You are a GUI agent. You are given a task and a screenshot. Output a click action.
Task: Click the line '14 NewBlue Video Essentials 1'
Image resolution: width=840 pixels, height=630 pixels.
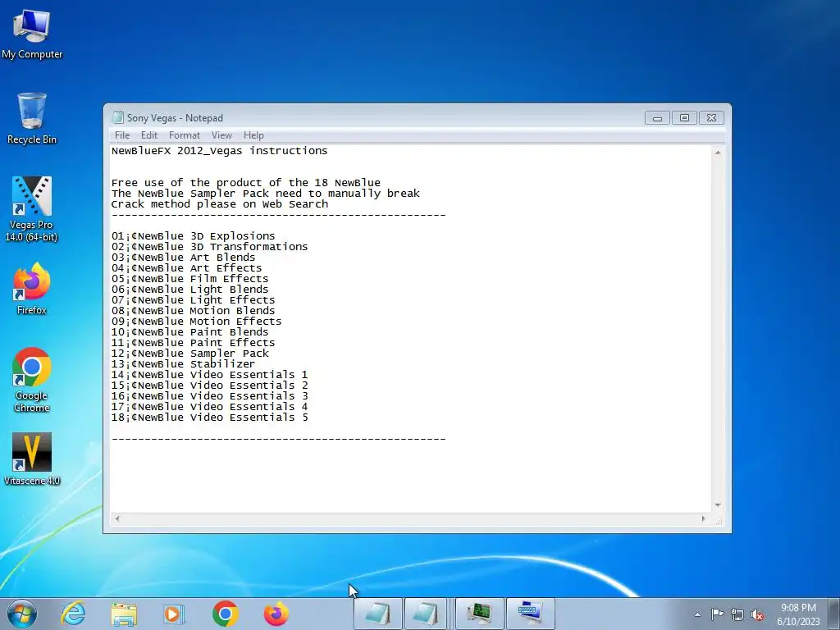pos(209,375)
